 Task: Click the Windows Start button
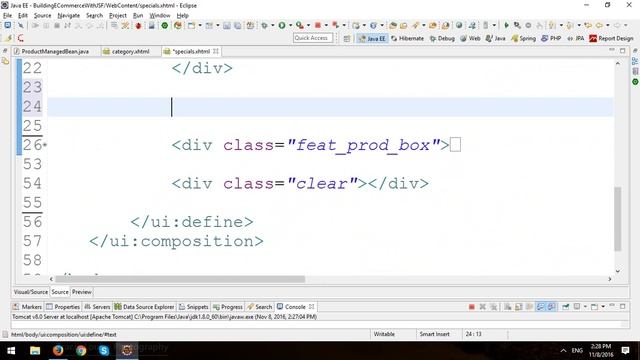(11, 350)
